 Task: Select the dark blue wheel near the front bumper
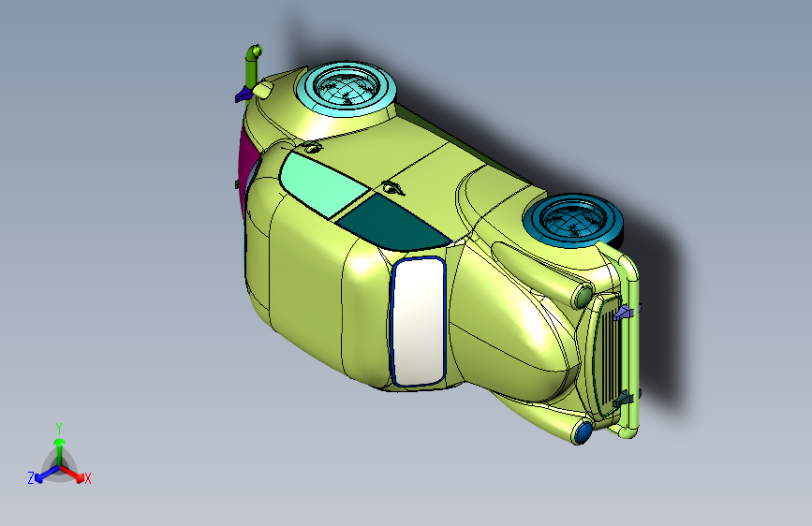tap(573, 220)
